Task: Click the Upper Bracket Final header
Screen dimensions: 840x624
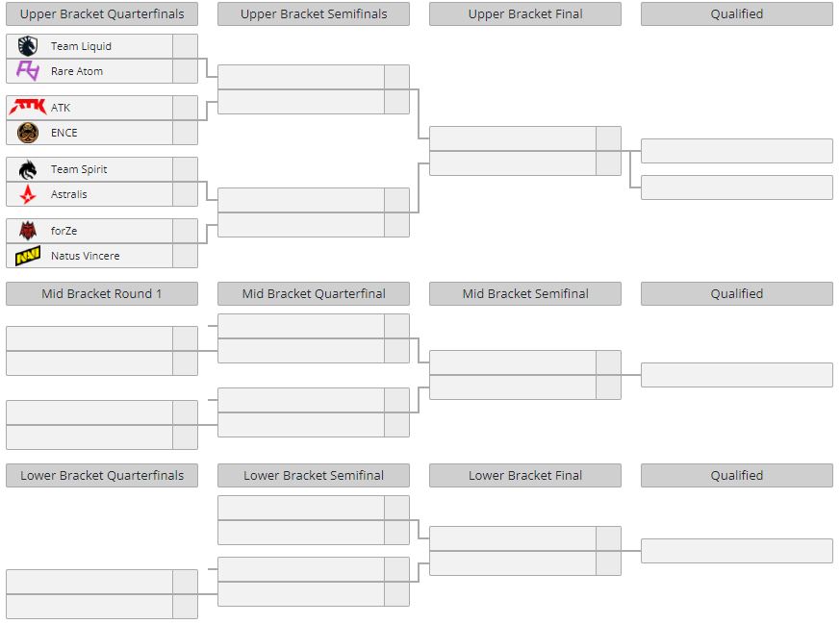Action: point(525,13)
